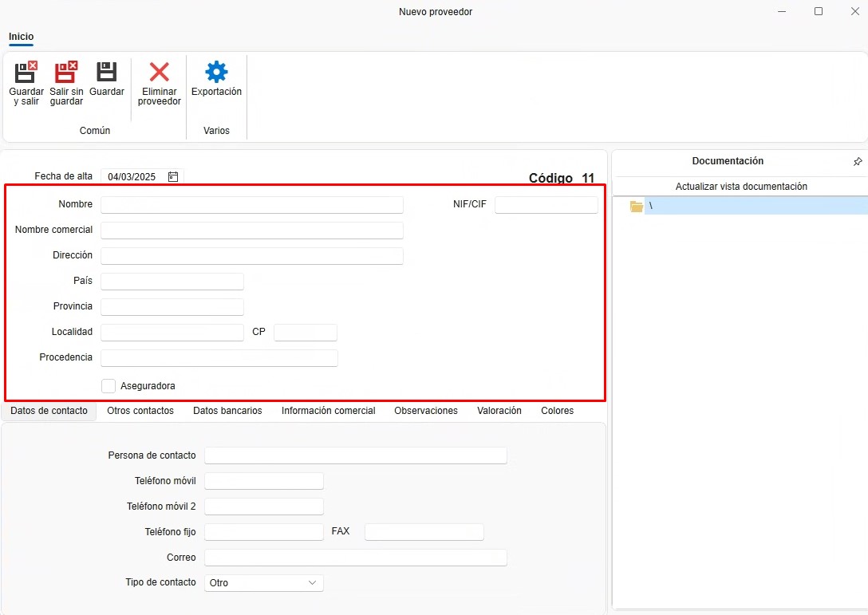
Task: Open the Datos de contacto tab
Action: coord(49,411)
